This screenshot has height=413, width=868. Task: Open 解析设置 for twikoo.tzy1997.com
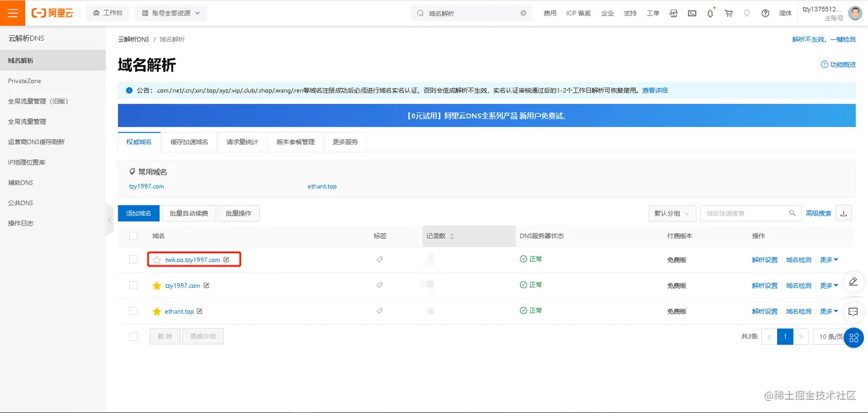tap(765, 260)
